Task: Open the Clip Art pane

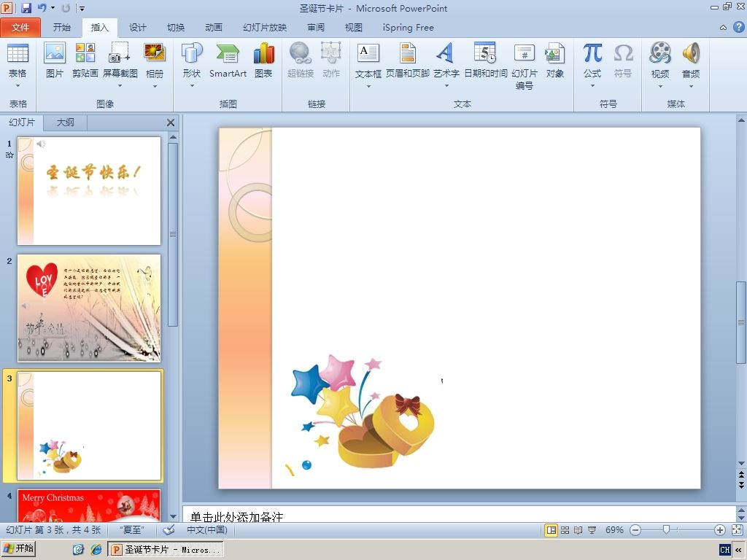Action: (85, 60)
